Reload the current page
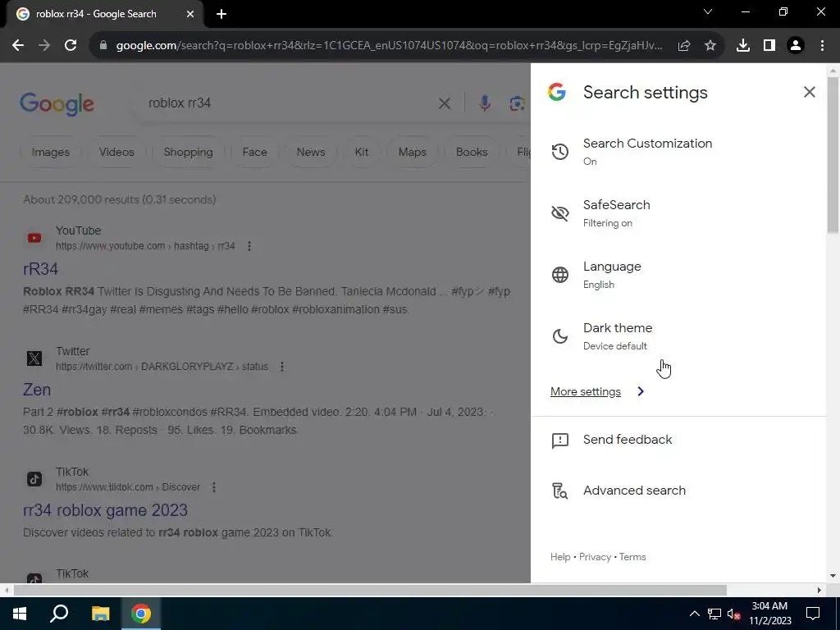Image resolution: width=840 pixels, height=630 pixels. tap(71, 46)
